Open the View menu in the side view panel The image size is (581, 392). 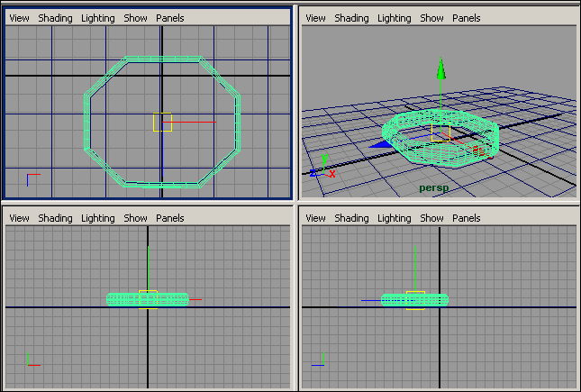click(x=315, y=218)
